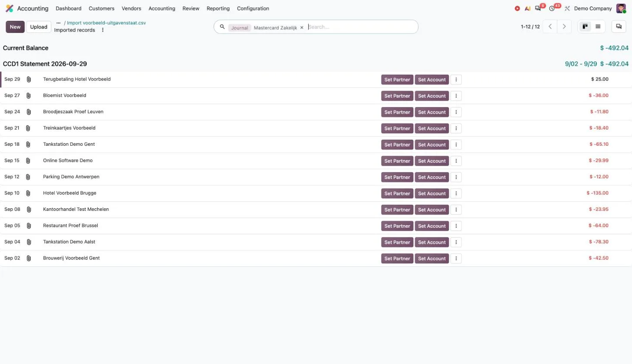Open the activities clock icon with badge 43

(552, 8)
